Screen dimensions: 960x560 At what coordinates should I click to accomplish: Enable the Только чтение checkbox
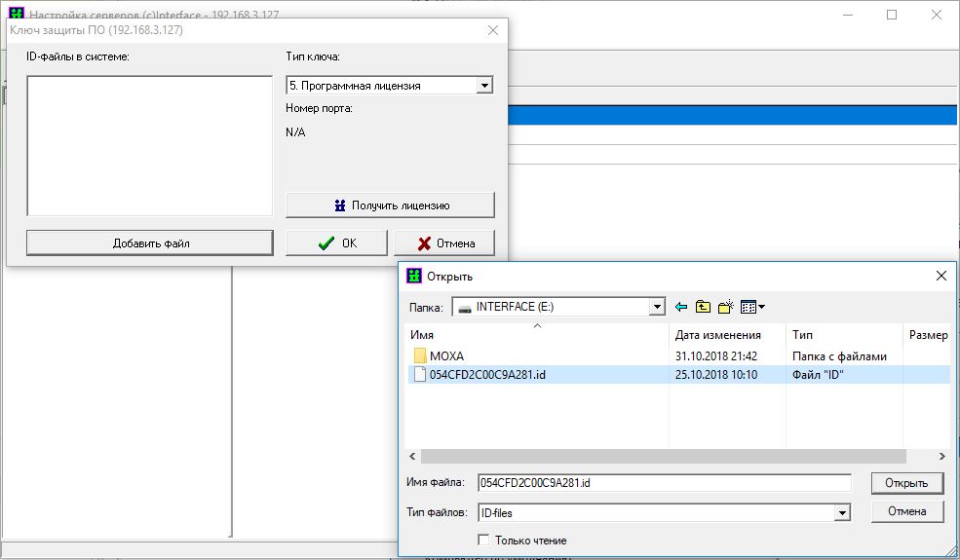coord(483,540)
